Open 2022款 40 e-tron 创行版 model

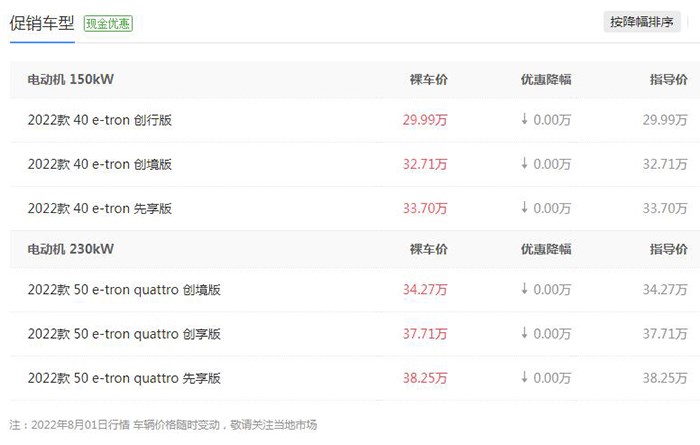(100, 120)
